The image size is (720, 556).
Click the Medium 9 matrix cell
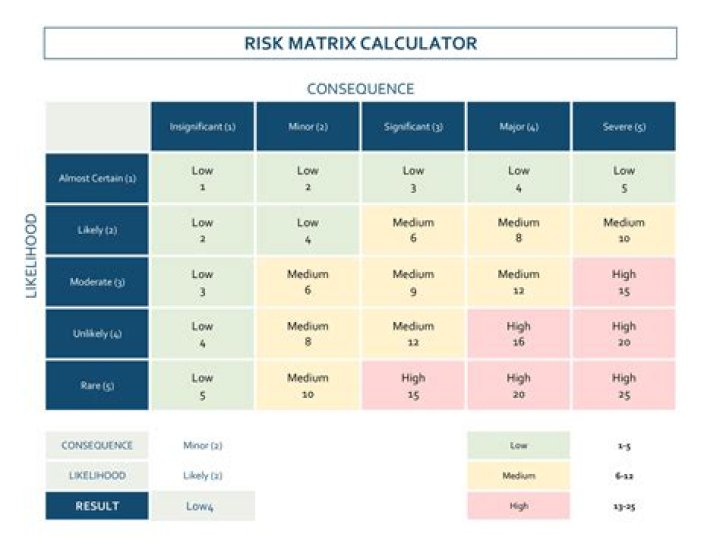[x=413, y=282]
